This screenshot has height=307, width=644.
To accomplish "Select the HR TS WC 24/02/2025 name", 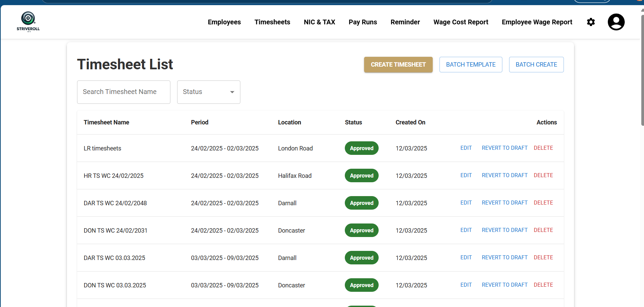I will pos(114,176).
